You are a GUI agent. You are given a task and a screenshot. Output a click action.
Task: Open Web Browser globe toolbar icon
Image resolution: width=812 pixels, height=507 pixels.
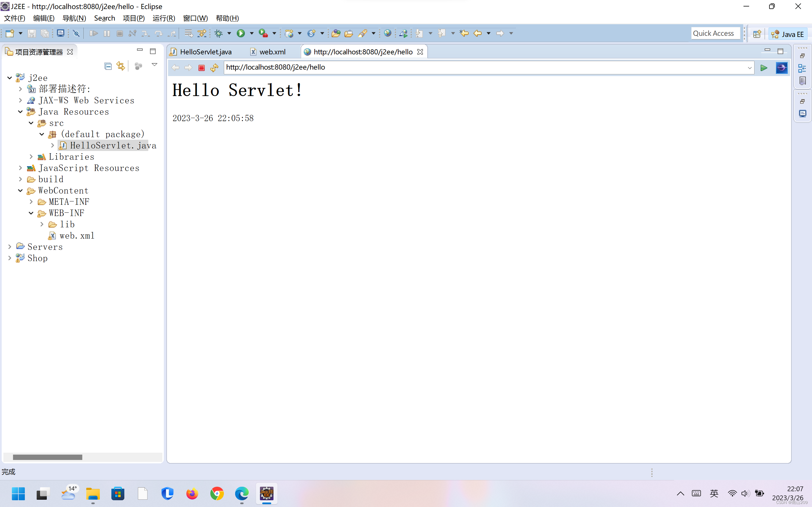click(388, 33)
